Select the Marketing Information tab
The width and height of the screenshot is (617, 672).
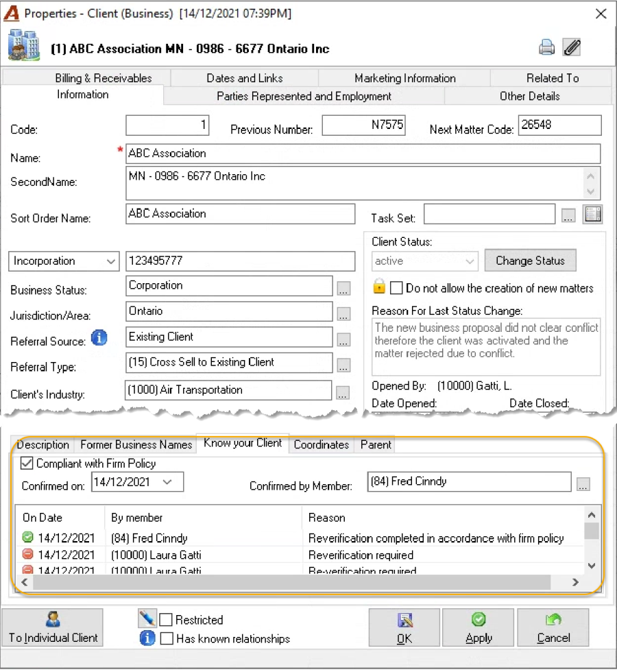coord(405,78)
